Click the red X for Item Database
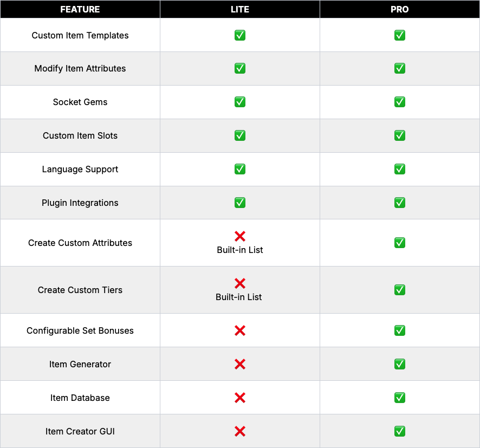 (239, 398)
